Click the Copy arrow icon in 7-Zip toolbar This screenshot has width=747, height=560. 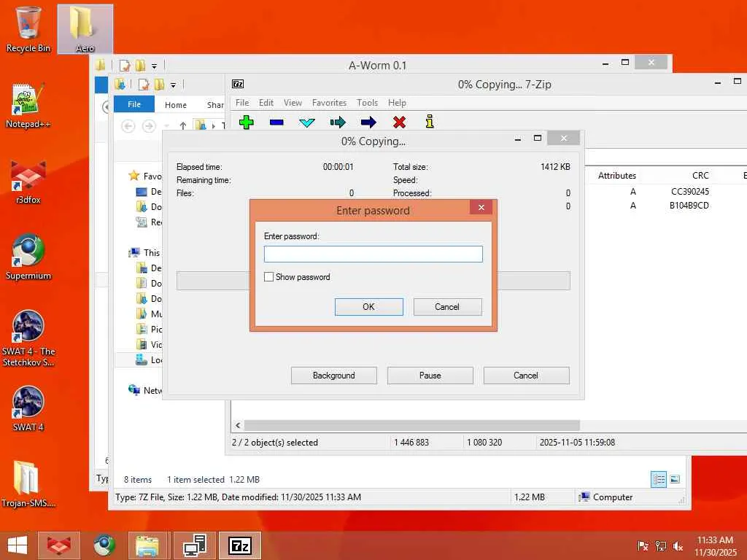(338, 122)
